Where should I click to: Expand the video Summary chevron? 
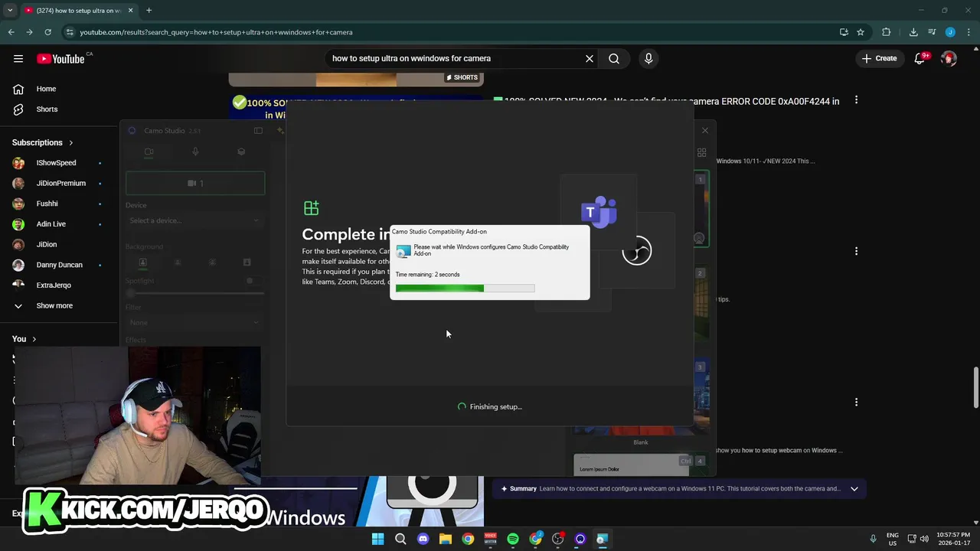(854, 489)
